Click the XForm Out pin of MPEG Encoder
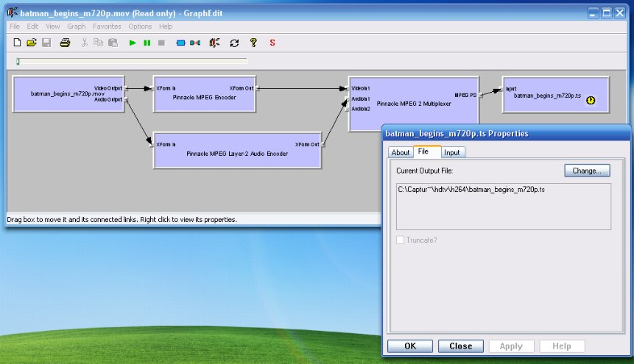 click(x=257, y=88)
